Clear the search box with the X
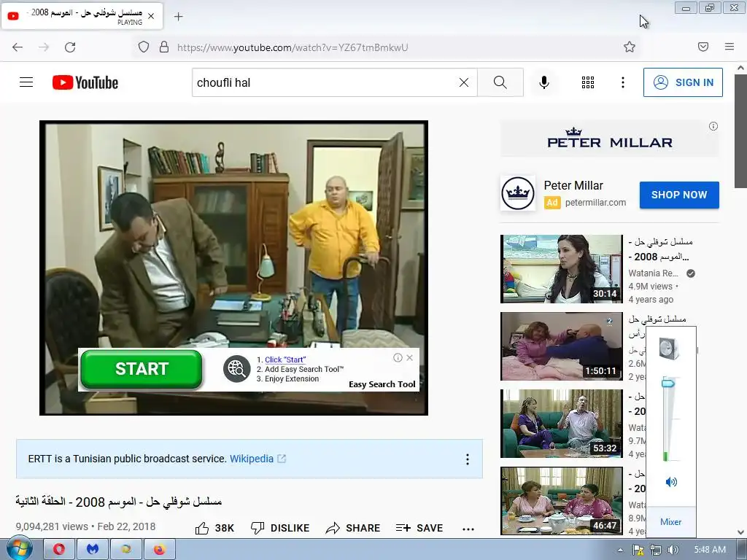Viewport: 747px width, 560px height. pos(463,82)
